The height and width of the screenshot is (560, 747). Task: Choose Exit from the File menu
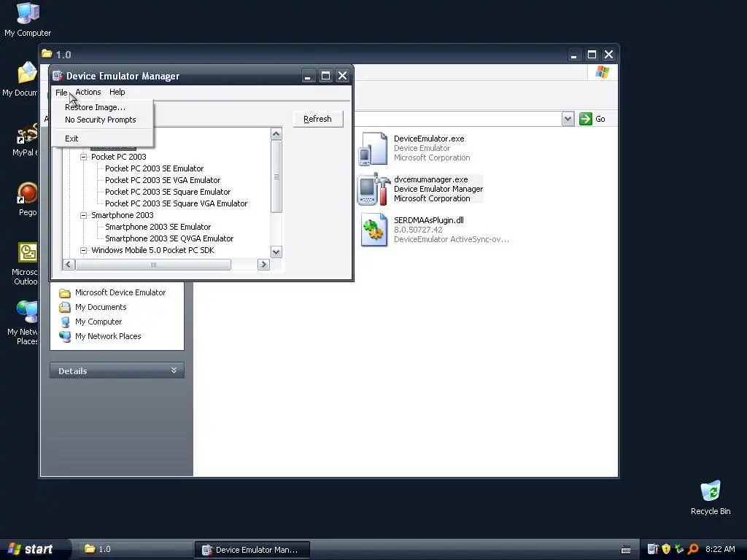(71, 139)
